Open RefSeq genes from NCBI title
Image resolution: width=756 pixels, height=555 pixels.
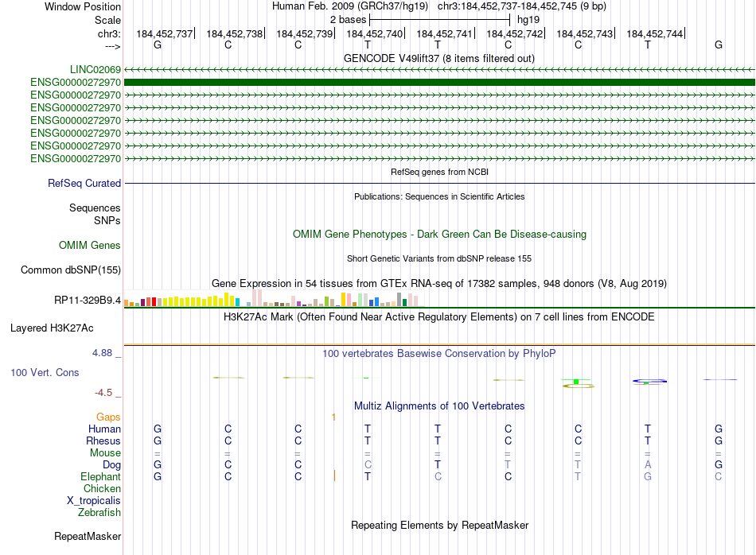[439, 172]
